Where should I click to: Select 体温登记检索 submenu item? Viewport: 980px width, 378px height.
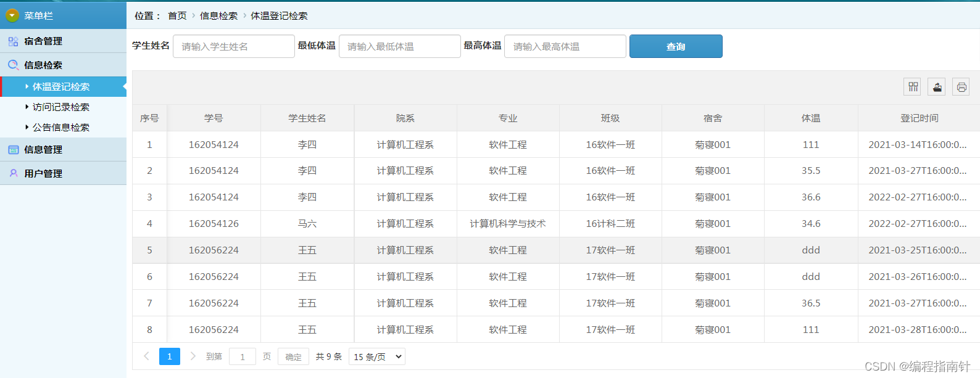coord(63,87)
